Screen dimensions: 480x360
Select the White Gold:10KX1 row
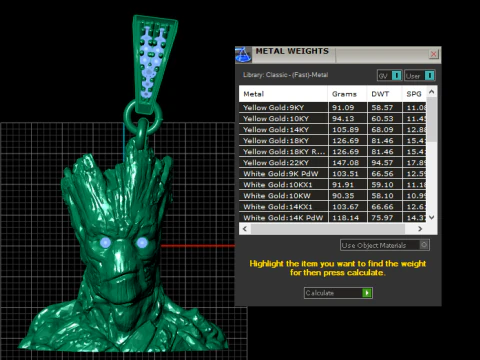333,184
